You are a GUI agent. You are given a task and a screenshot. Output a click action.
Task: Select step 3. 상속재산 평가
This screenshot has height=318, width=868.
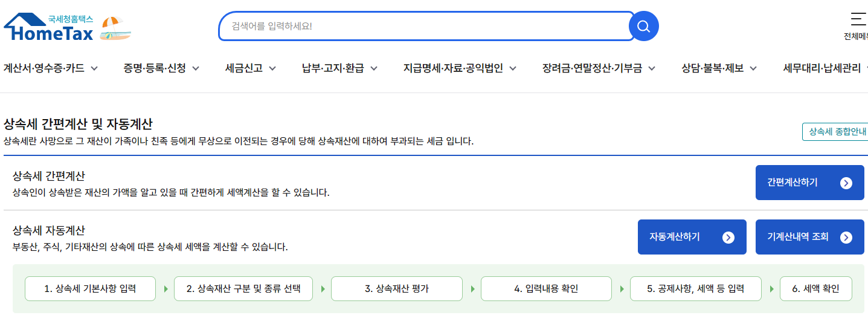[396, 288]
